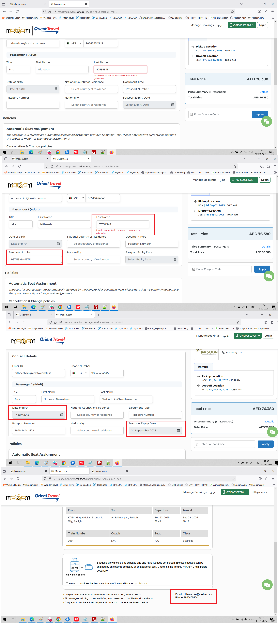Open extensions icon in TrainTicket browser window
Viewport: 278px width, 644px height.
pos(266,479)
